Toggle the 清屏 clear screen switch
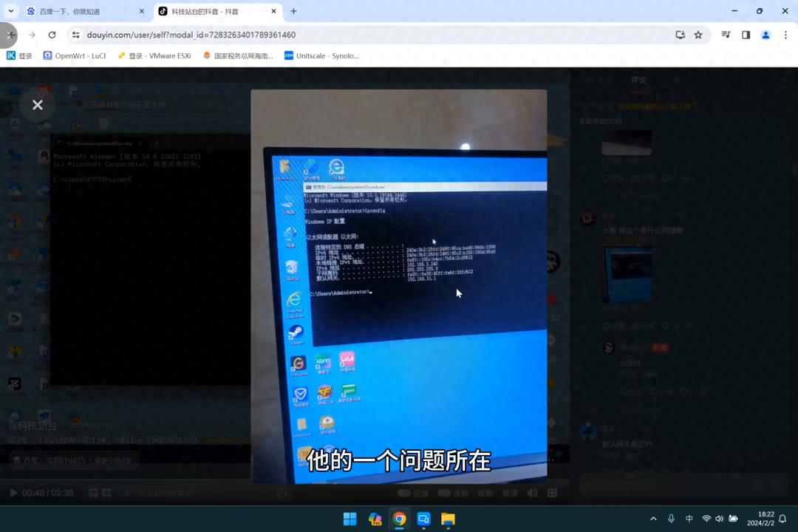 click(x=445, y=493)
